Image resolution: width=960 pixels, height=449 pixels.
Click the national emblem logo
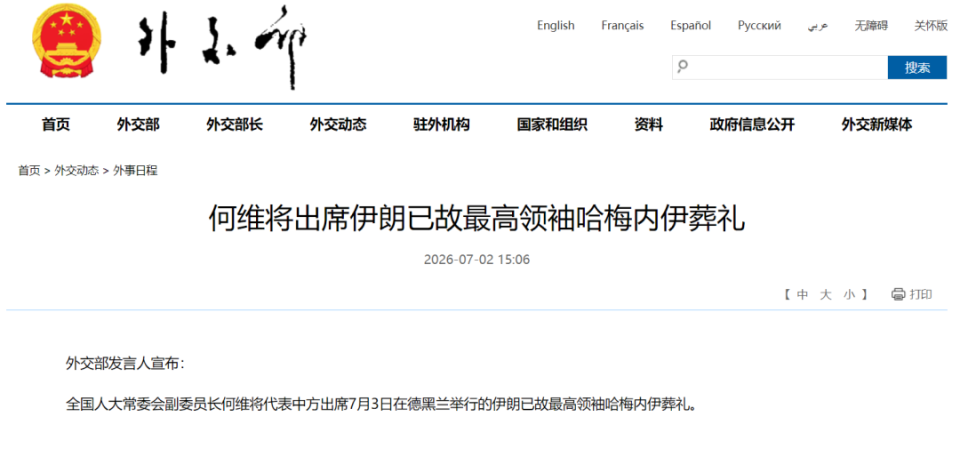click(x=67, y=41)
